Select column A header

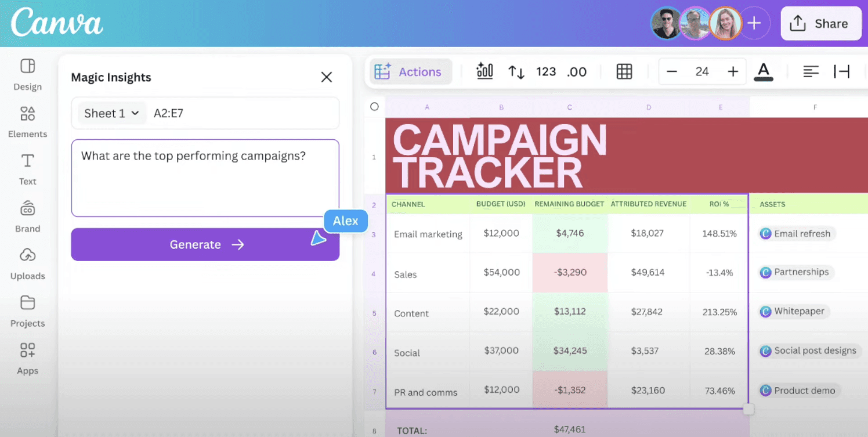coord(428,107)
